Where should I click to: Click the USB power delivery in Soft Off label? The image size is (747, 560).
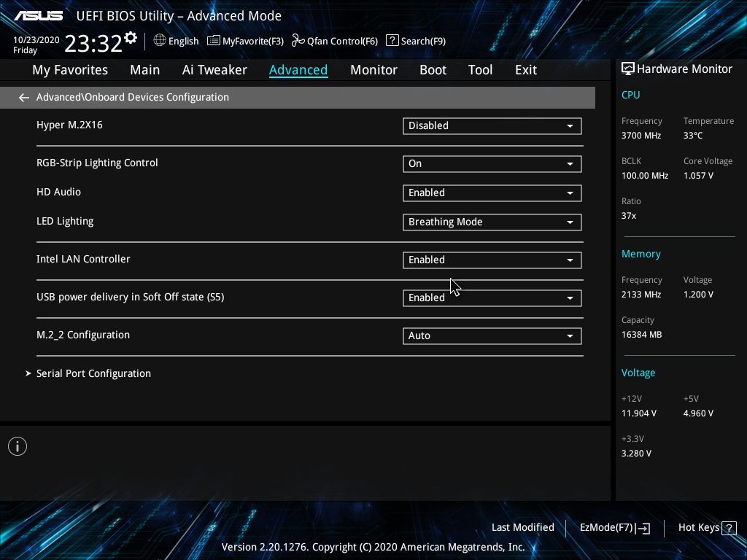130,297
